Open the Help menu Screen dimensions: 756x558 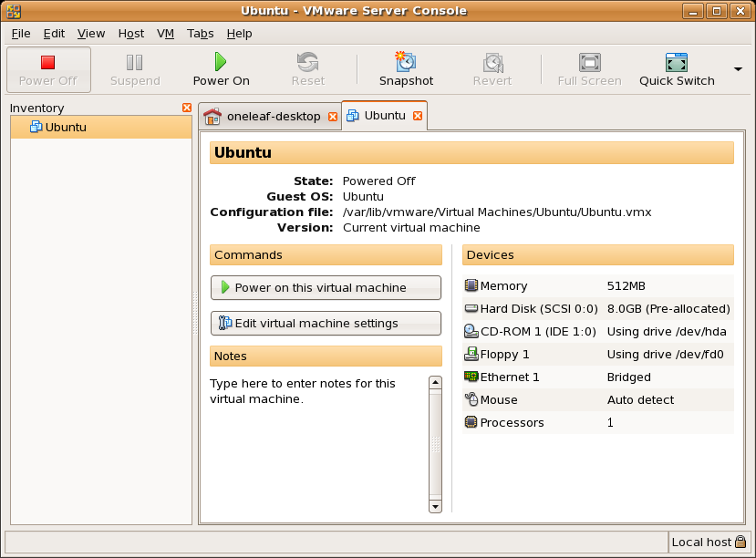click(239, 34)
